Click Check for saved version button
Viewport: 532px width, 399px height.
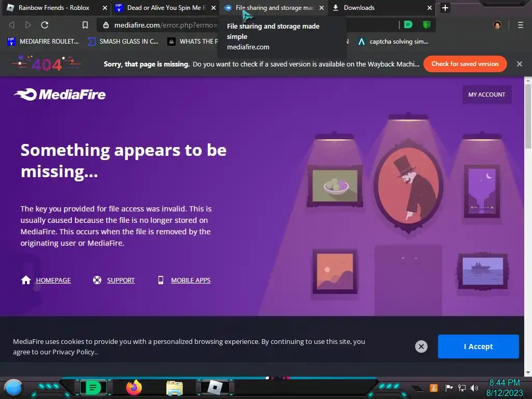(x=465, y=64)
